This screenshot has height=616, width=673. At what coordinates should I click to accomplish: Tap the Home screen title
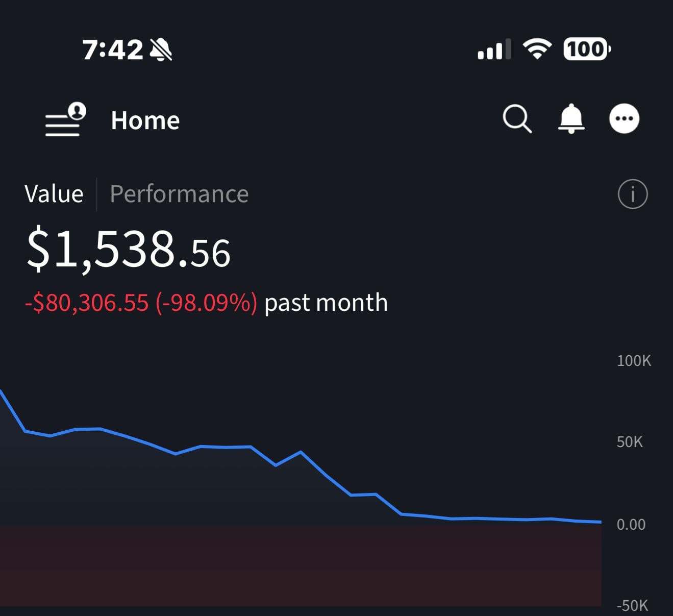coord(145,121)
